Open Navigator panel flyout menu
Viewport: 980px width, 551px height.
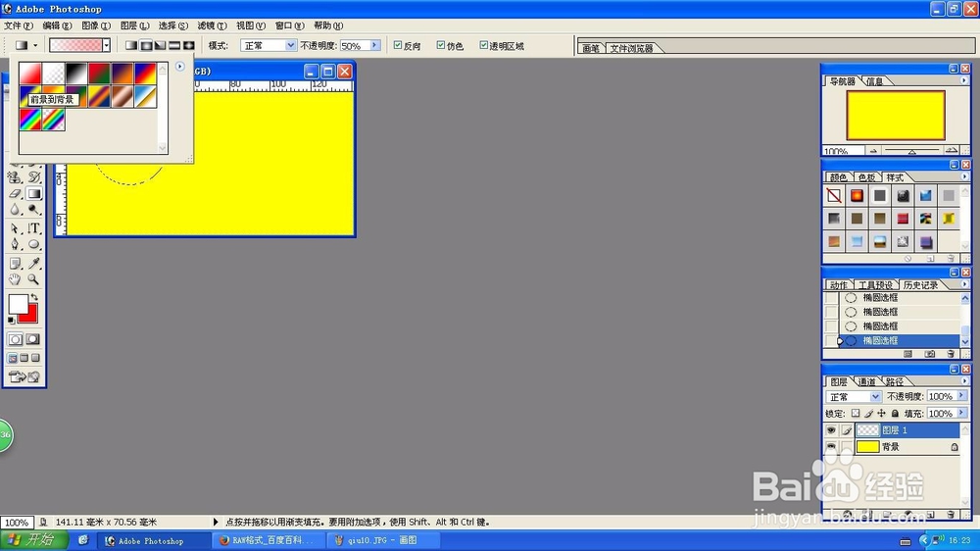point(963,80)
